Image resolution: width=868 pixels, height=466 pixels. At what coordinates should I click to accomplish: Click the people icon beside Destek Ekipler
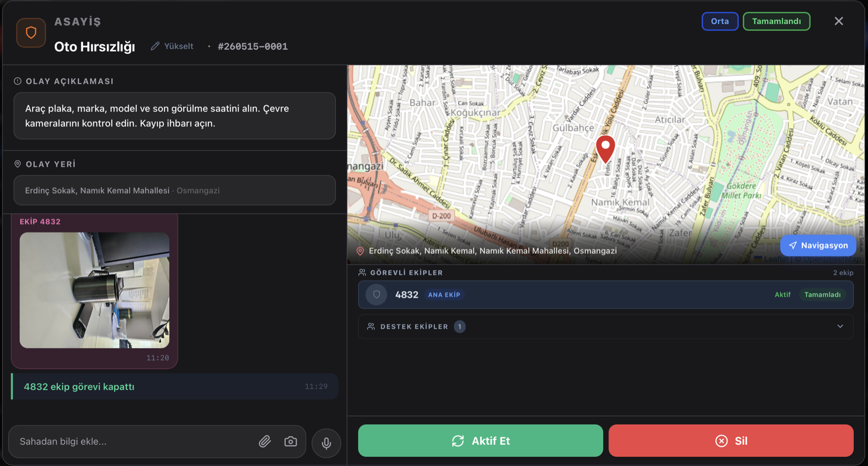click(x=371, y=327)
